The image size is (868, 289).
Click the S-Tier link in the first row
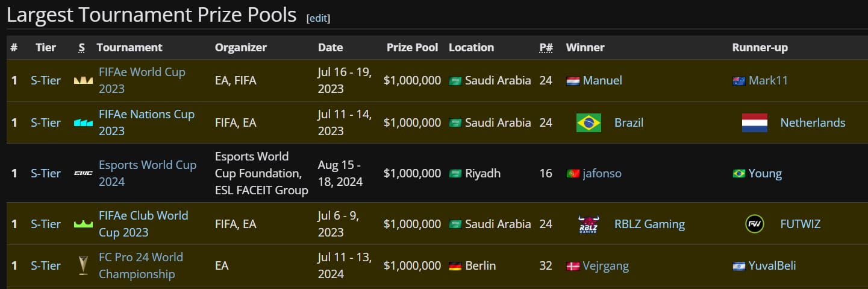pos(46,80)
